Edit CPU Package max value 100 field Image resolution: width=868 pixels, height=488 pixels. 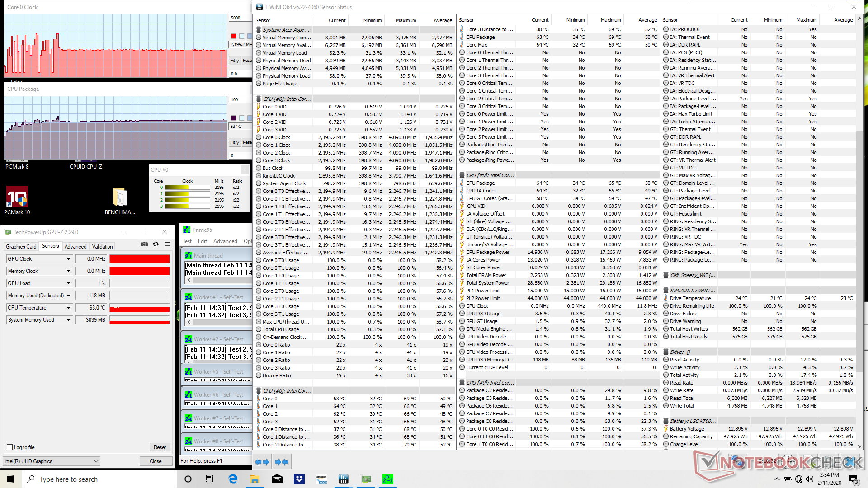[x=241, y=100]
